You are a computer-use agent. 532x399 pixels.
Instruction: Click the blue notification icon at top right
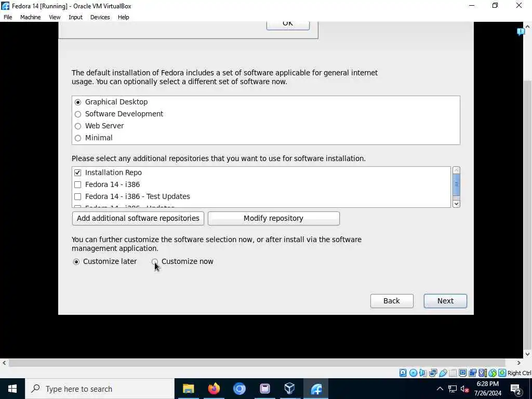521,32
